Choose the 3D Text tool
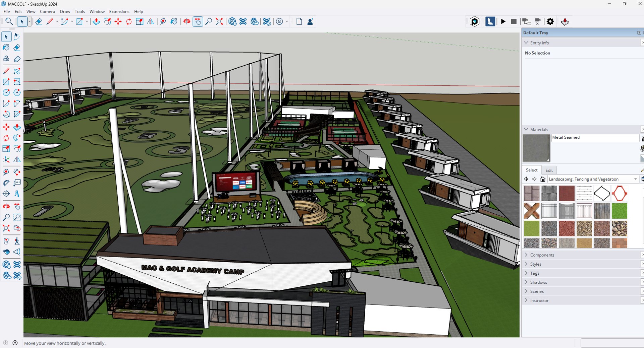 [17, 194]
